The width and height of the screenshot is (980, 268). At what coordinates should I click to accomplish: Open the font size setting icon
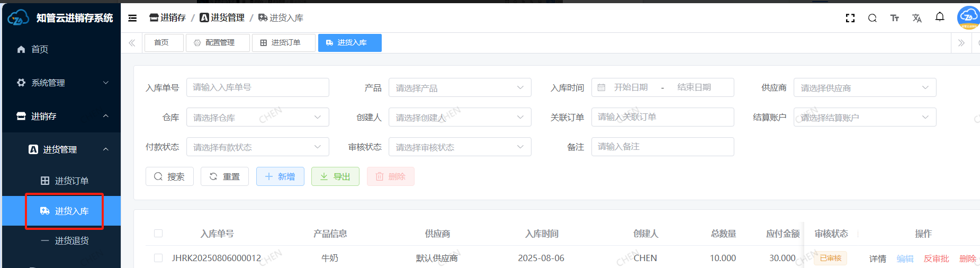coord(895,18)
